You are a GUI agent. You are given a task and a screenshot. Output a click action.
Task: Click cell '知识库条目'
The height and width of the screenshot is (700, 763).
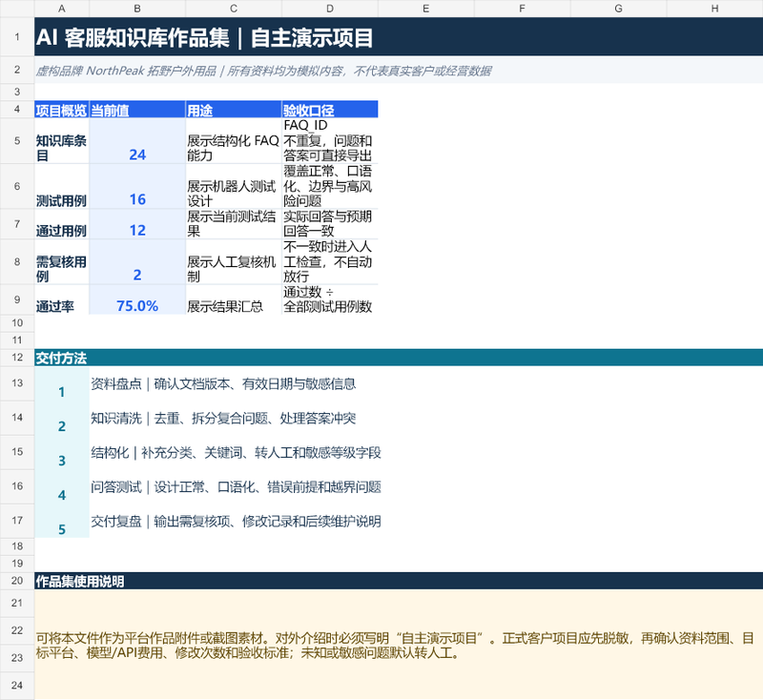click(x=62, y=140)
